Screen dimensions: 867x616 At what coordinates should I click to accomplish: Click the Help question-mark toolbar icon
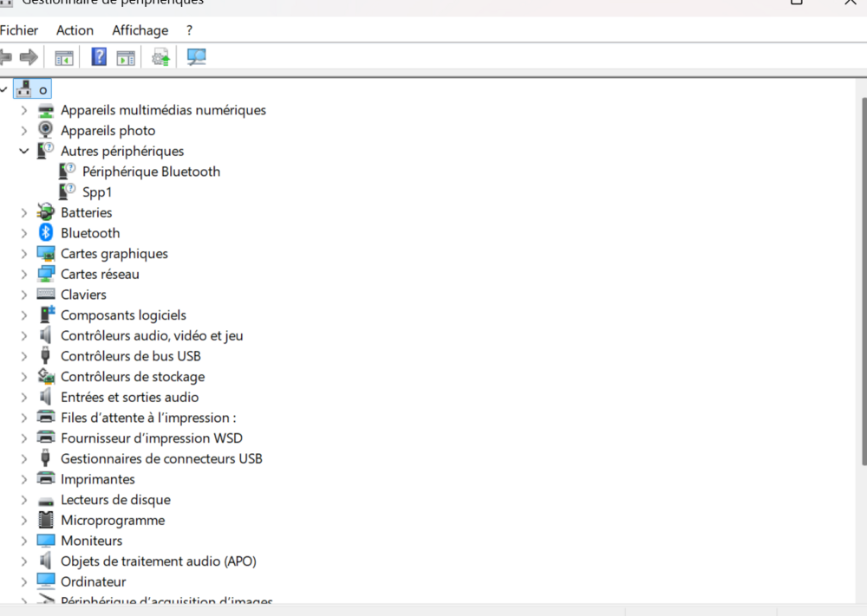99,57
